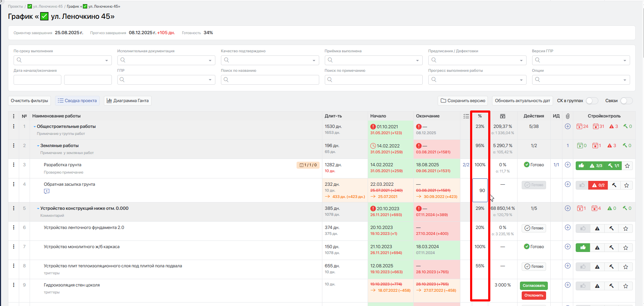Click thumbs-up icon for Устройство монолитного ж/б каркаса
644x306 pixels.
coord(583,247)
